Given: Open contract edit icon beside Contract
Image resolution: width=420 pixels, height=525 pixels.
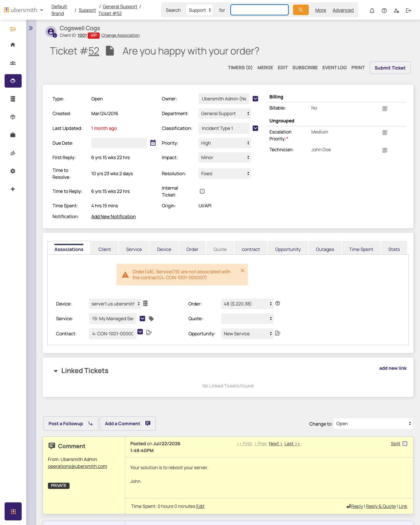Looking at the screenshot, I should click(x=149, y=332).
